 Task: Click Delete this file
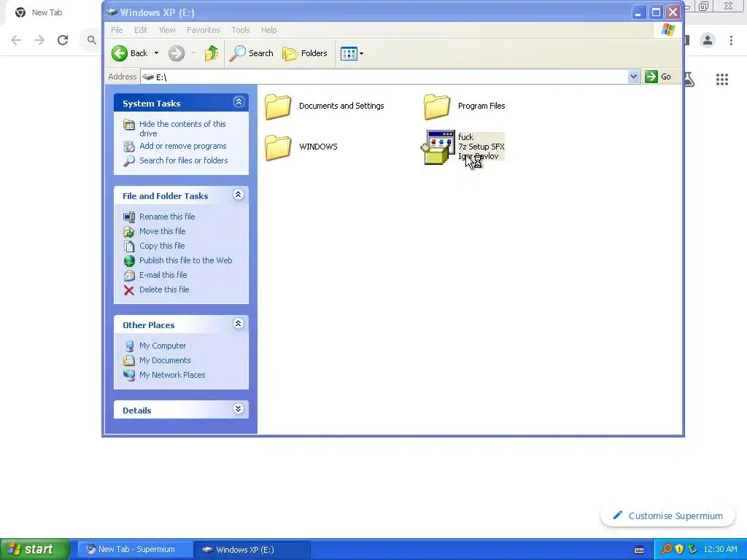164,289
